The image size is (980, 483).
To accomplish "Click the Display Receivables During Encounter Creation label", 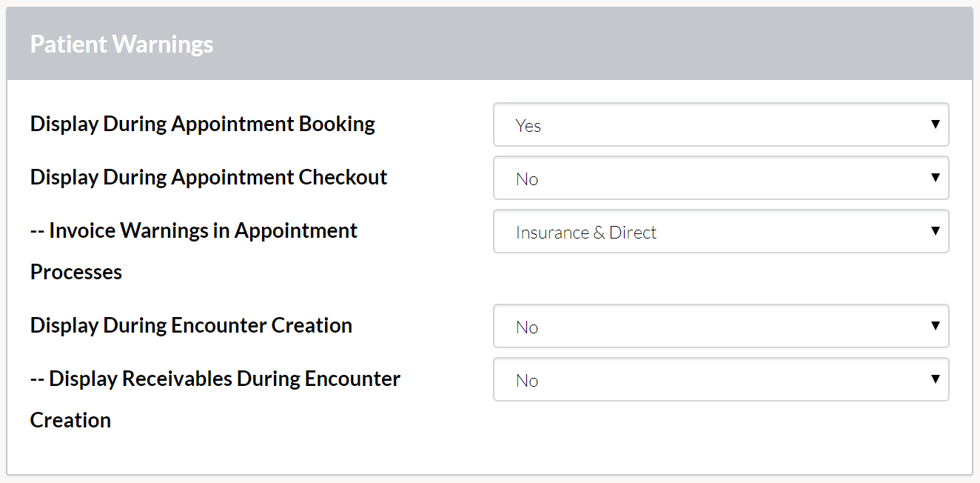I will click(215, 399).
